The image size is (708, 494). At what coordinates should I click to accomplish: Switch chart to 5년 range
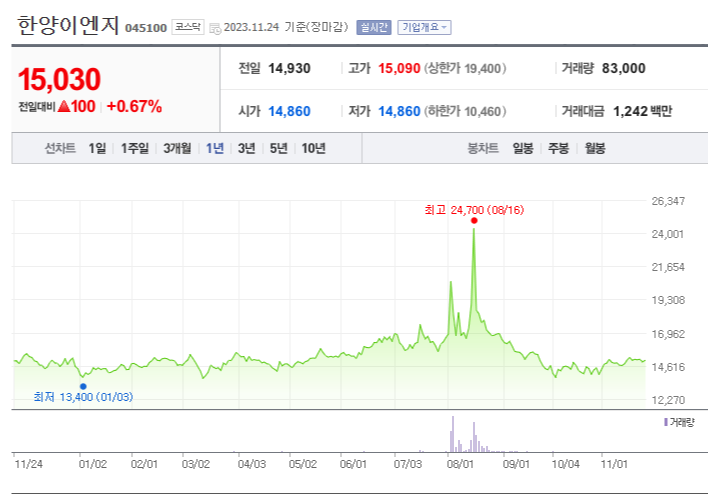click(x=279, y=148)
